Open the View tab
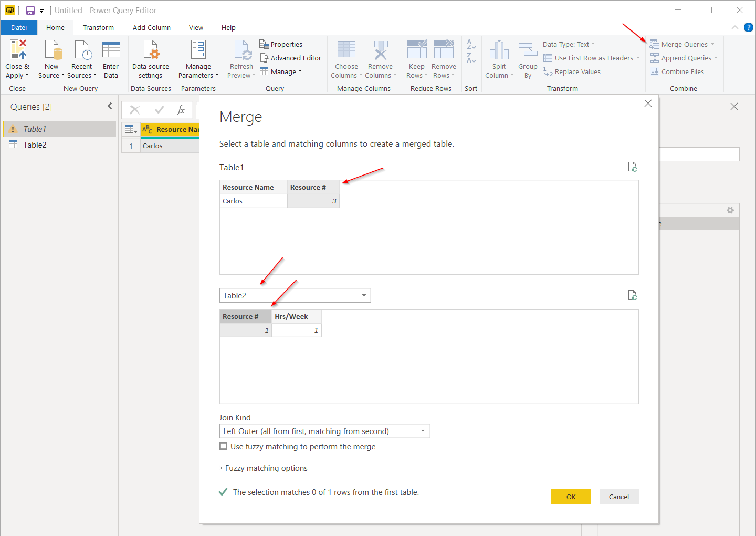 (x=196, y=27)
